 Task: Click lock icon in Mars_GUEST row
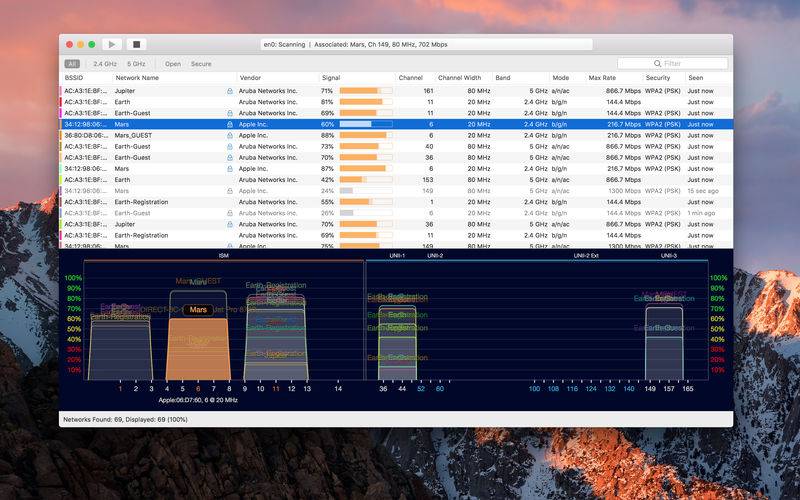[230, 136]
